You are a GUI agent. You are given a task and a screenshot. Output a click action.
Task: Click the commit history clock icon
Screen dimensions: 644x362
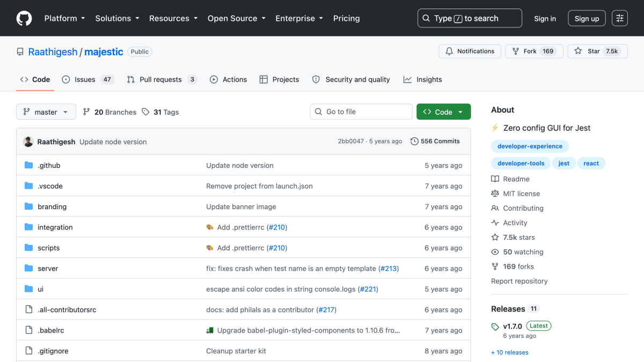tap(414, 142)
